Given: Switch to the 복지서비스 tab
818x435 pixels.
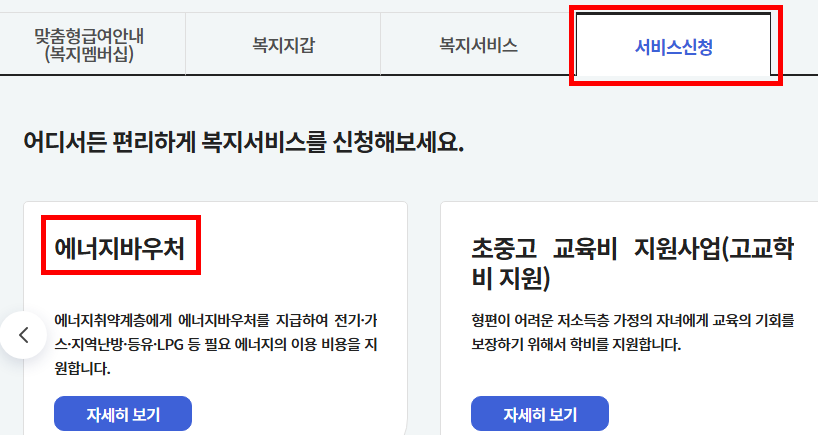Looking at the screenshot, I should [478, 44].
